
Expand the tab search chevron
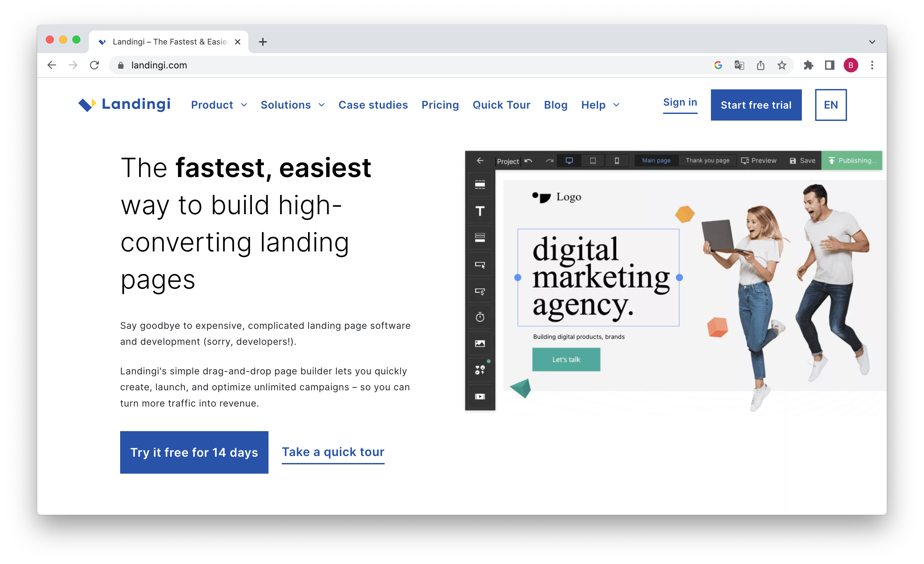[872, 42]
